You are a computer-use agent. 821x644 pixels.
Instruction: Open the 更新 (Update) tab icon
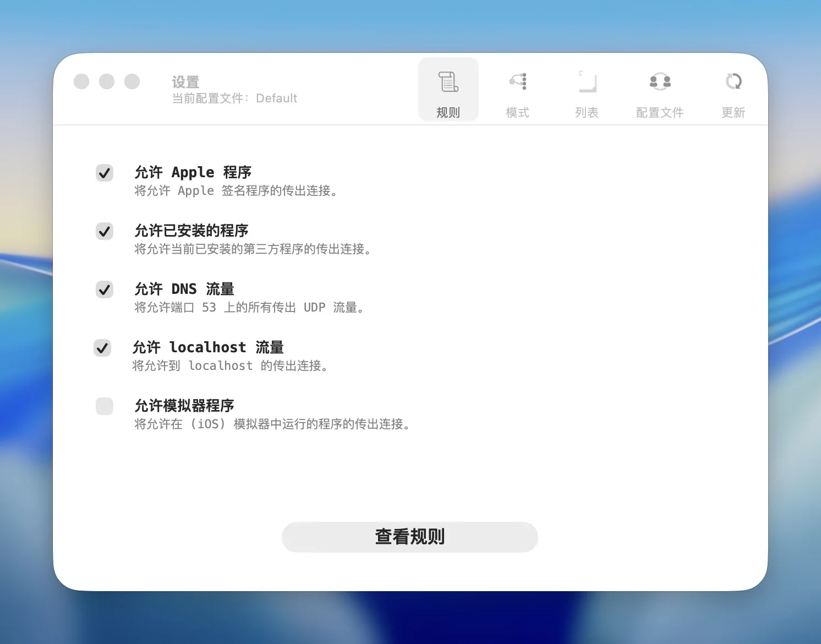point(734,81)
